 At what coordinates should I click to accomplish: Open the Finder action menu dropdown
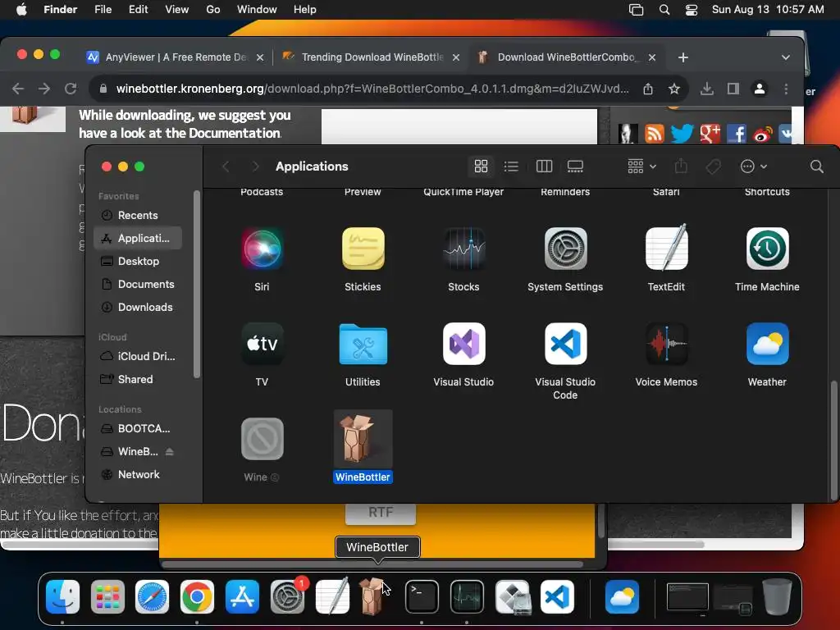pyautogui.click(x=753, y=166)
